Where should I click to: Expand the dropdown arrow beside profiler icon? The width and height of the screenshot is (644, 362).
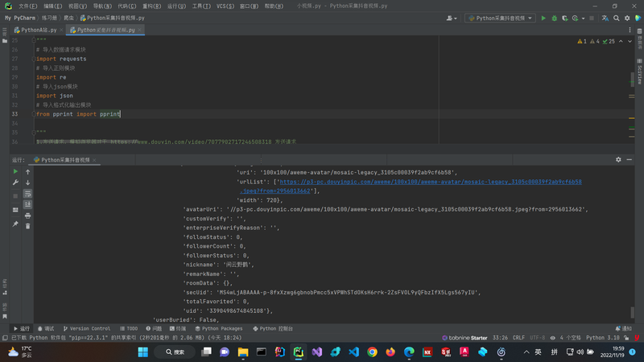click(x=583, y=19)
